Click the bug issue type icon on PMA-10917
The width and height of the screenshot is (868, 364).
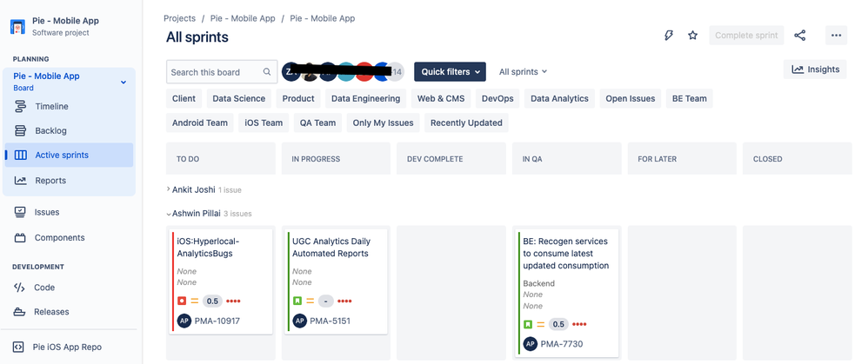(x=182, y=301)
